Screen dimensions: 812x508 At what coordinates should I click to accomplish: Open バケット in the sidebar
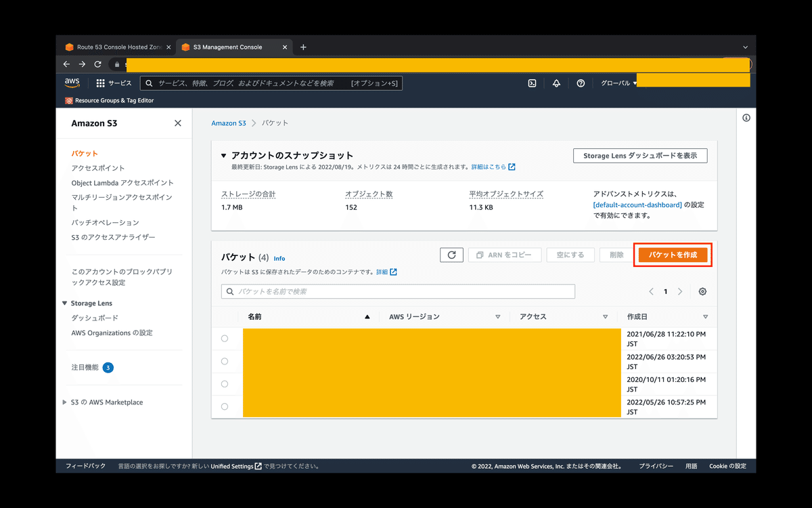point(85,154)
